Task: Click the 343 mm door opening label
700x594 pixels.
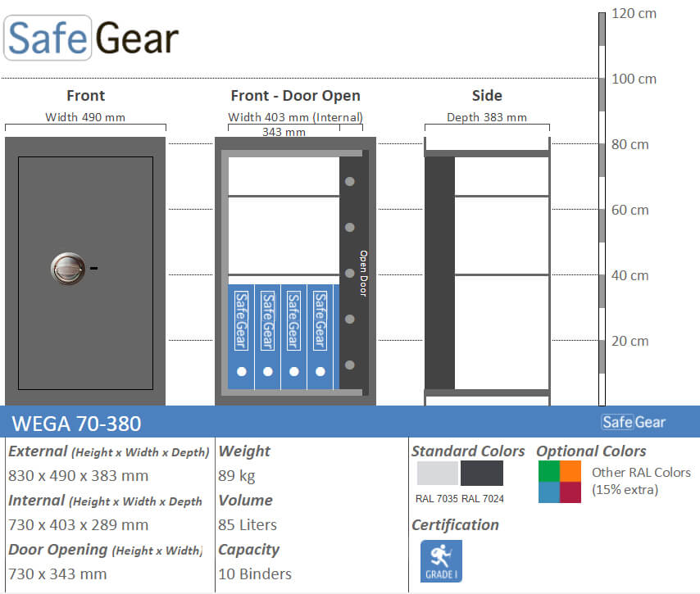Action: pos(284,132)
